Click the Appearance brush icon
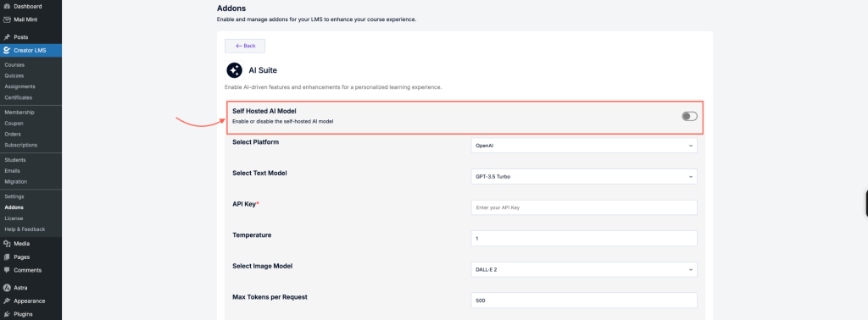 [7, 301]
